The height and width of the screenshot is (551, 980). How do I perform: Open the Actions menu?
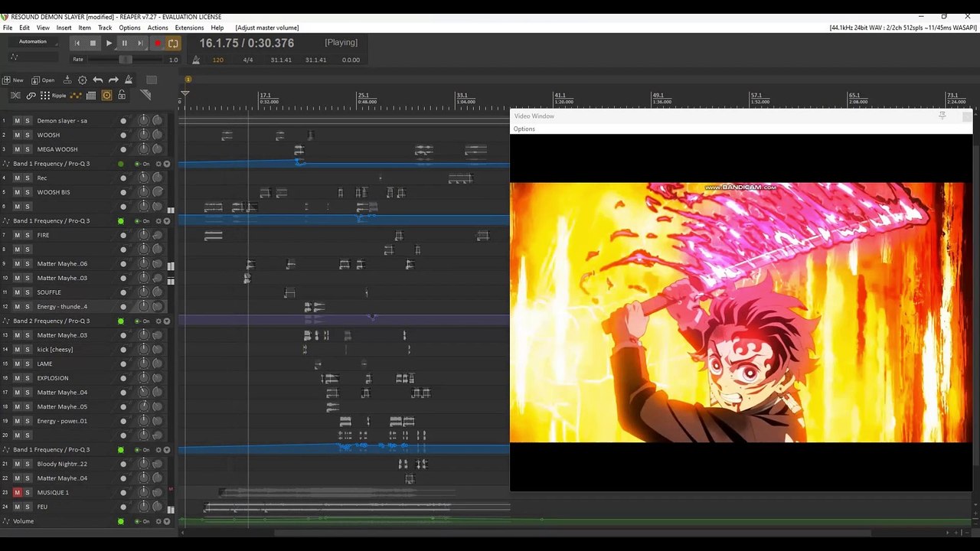coord(158,28)
